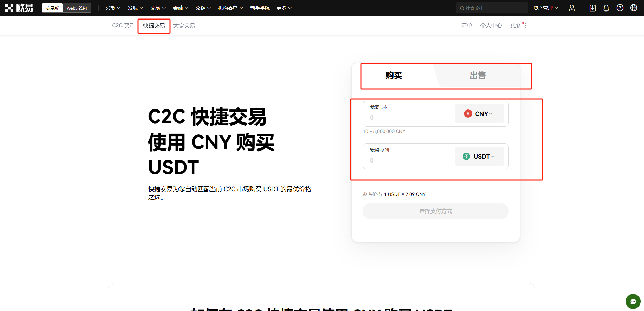Click the secondary 更多 link

coord(516,26)
